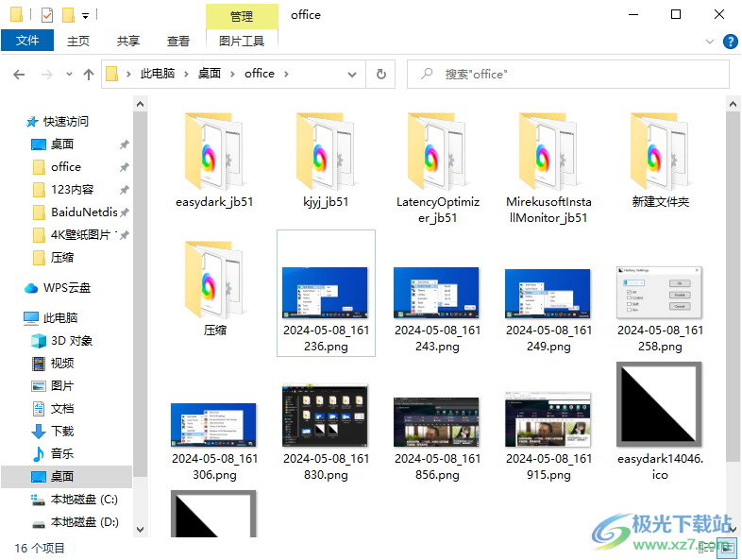The width and height of the screenshot is (742, 560).
Task: Select 2024-05-08_161236.png thumbnail
Action: 326,293
